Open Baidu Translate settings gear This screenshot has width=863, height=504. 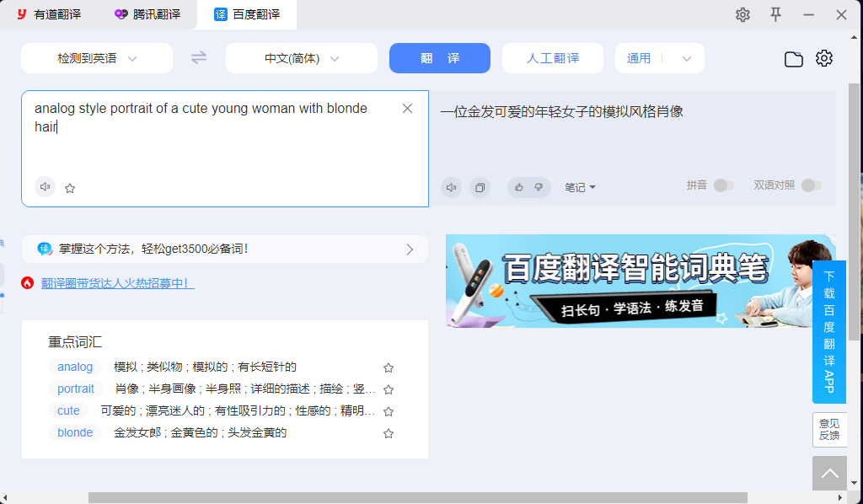click(824, 58)
